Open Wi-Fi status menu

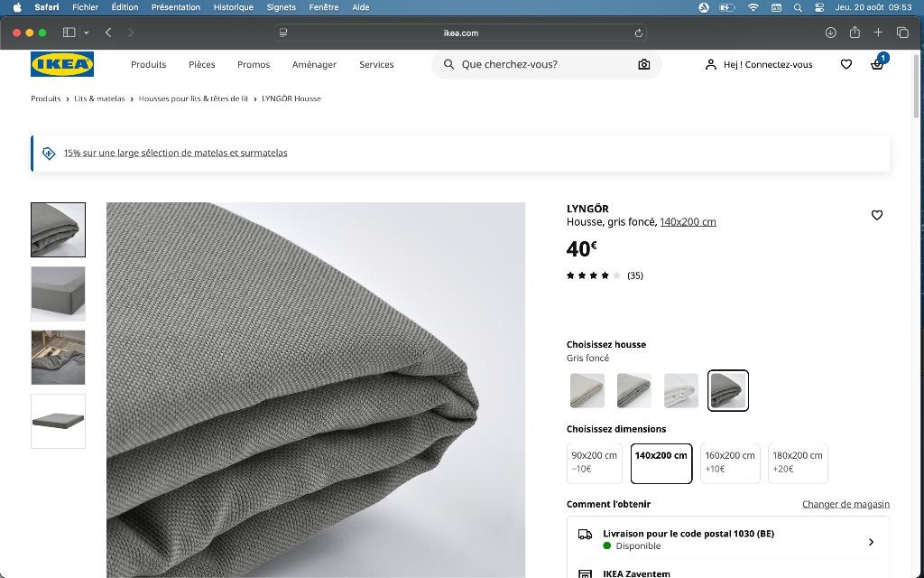pos(753,7)
